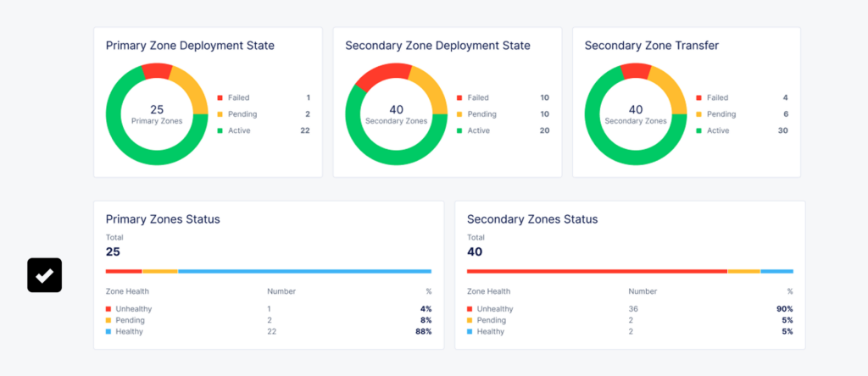The image size is (868, 376).
Task: Select the blue bar segment in Secondary Zones Status
Action: coord(777,272)
